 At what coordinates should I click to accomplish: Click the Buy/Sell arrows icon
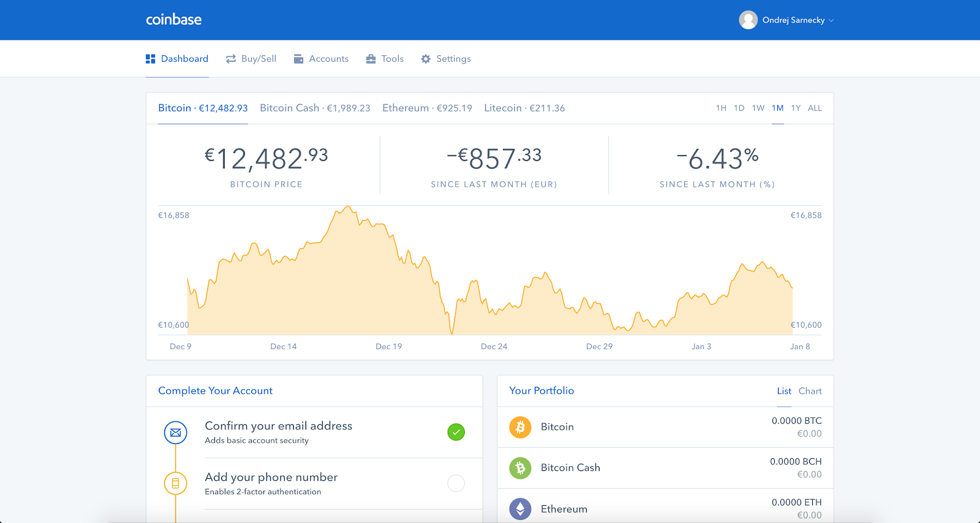click(x=231, y=59)
